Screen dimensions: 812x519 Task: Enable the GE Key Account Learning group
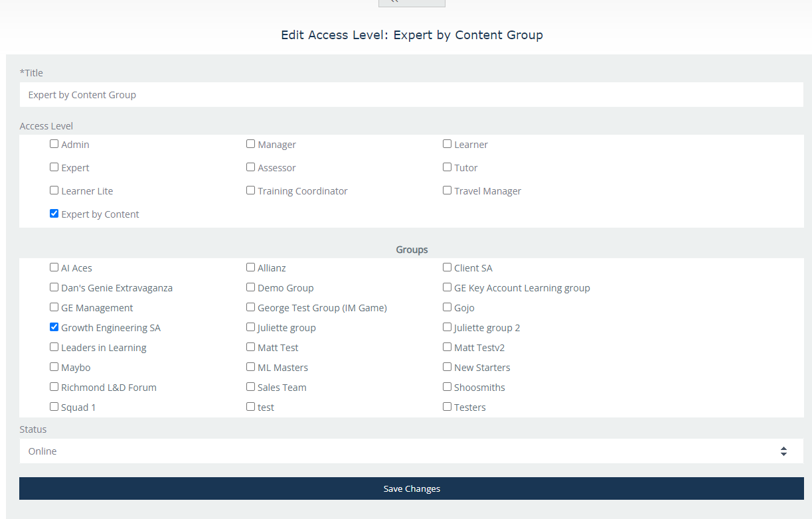tap(447, 287)
